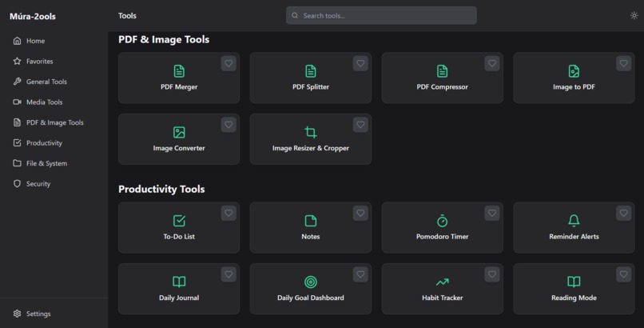
Task: Click the Tools header title
Action: pos(127,16)
